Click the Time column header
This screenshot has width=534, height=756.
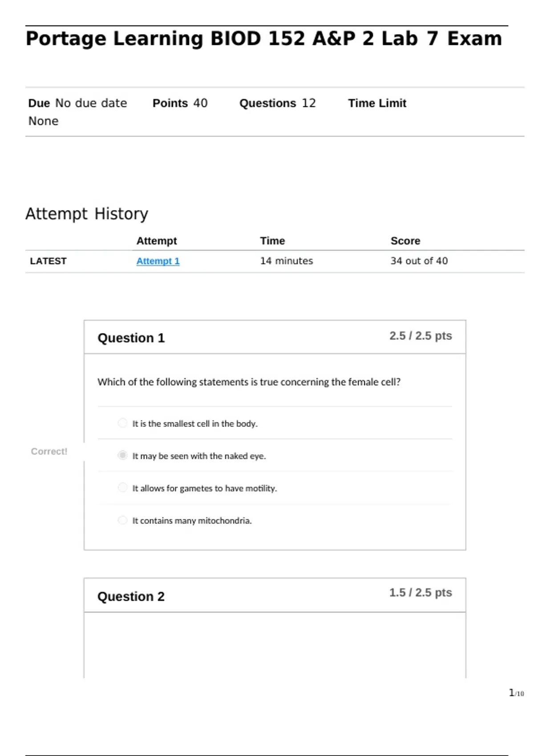tap(272, 241)
